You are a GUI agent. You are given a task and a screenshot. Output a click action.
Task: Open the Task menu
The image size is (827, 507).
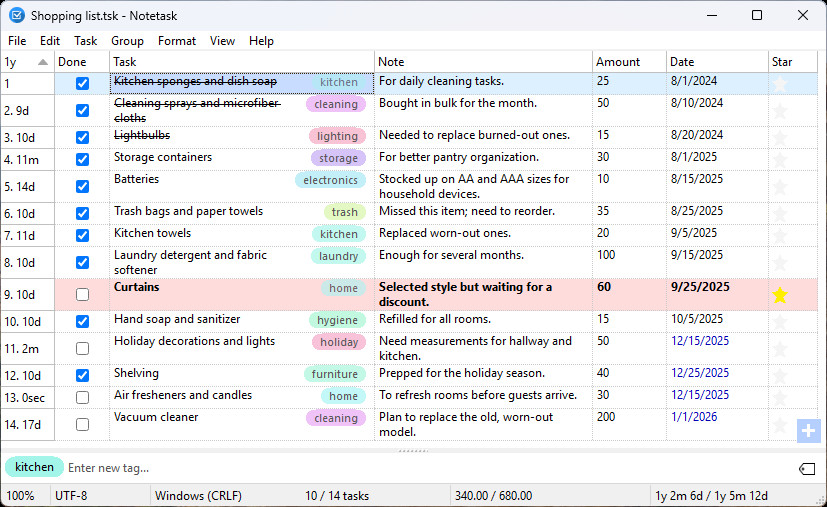[x=85, y=41]
